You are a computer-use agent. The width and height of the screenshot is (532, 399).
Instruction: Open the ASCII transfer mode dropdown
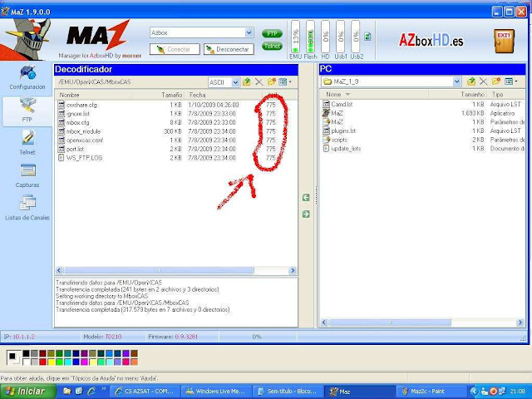[235, 82]
